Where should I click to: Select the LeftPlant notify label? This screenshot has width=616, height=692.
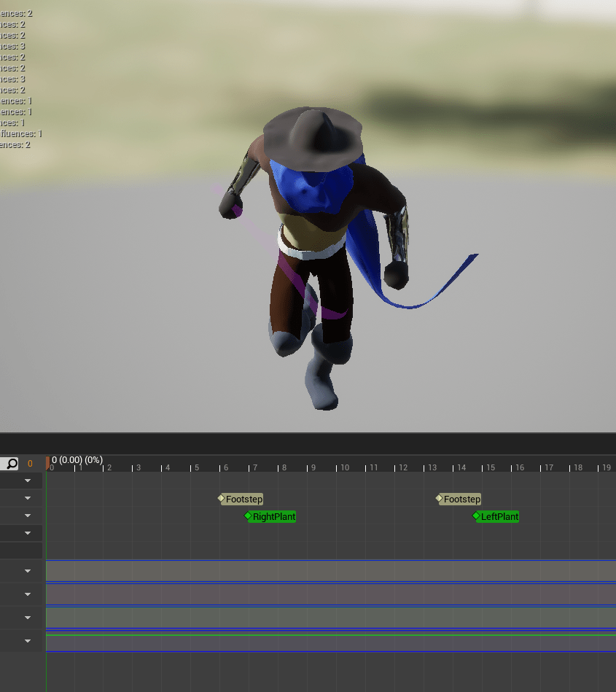coord(500,517)
